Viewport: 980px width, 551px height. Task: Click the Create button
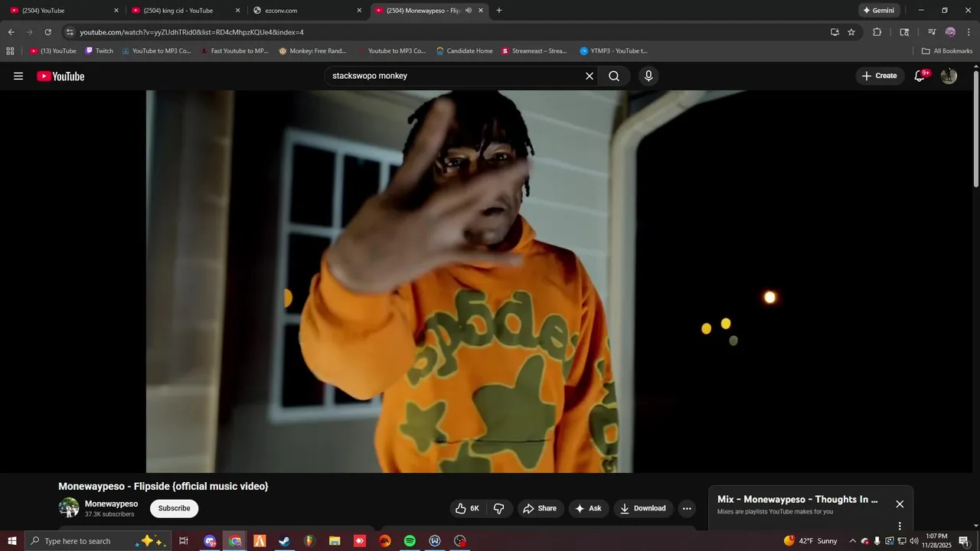coord(879,76)
